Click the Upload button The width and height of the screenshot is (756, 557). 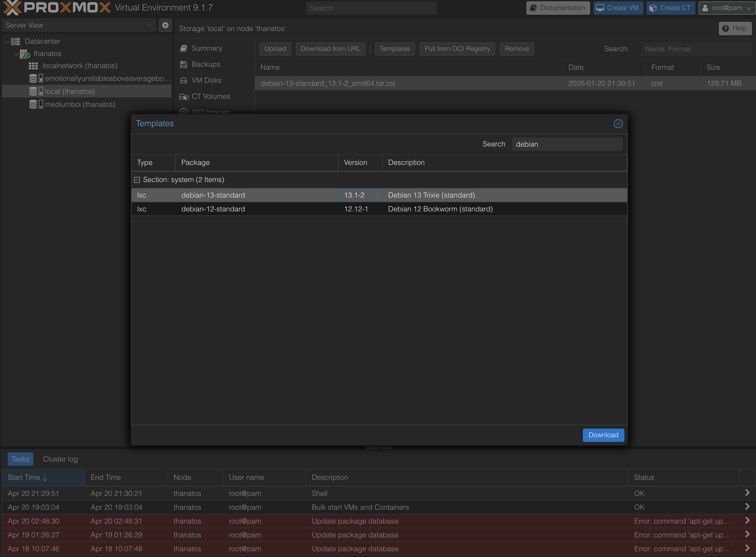[275, 49]
